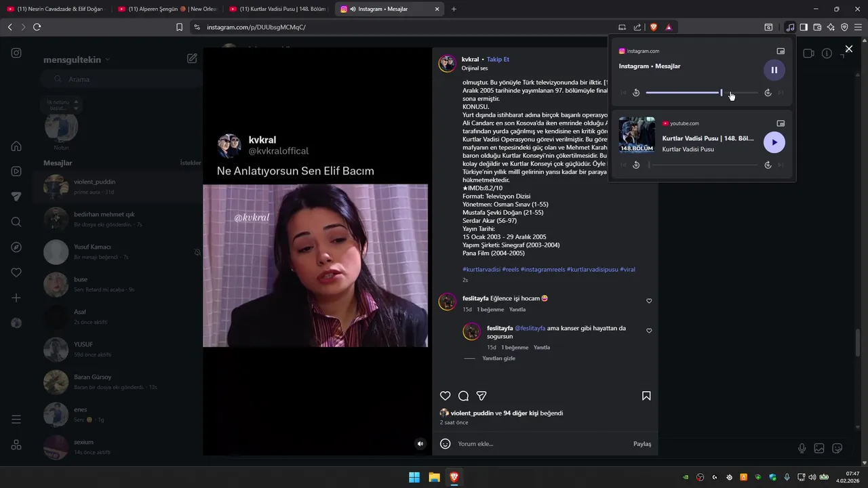Open the tab search icon in toolbar
Screen dimensions: 868x488
pos(768,27)
